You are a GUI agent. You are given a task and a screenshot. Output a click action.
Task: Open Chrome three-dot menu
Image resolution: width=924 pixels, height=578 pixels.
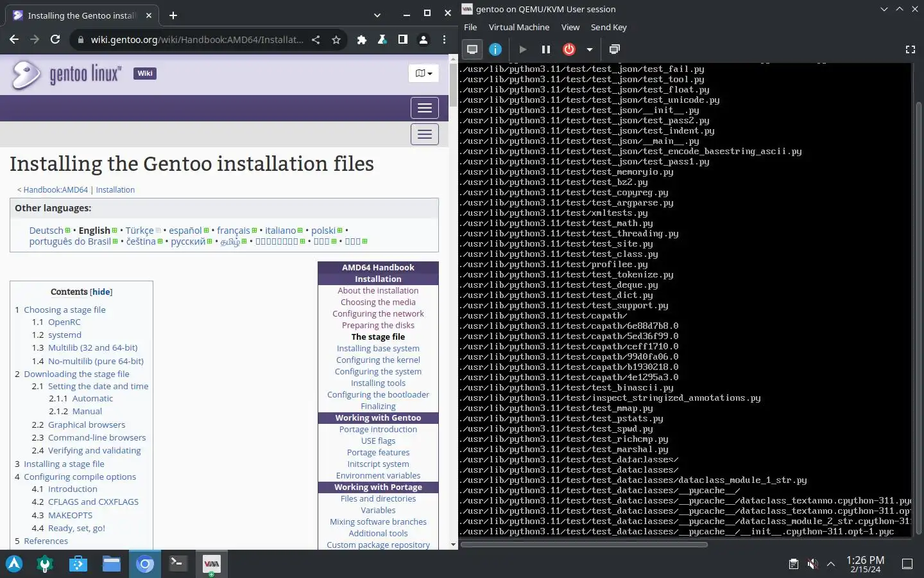pyautogui.click(x=444, y=40)
